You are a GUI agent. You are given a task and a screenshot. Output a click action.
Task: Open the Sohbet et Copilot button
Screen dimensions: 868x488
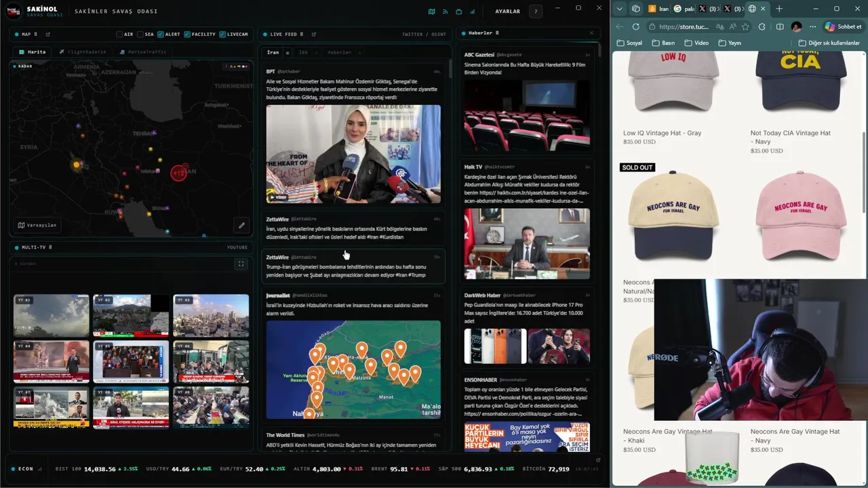843,26
